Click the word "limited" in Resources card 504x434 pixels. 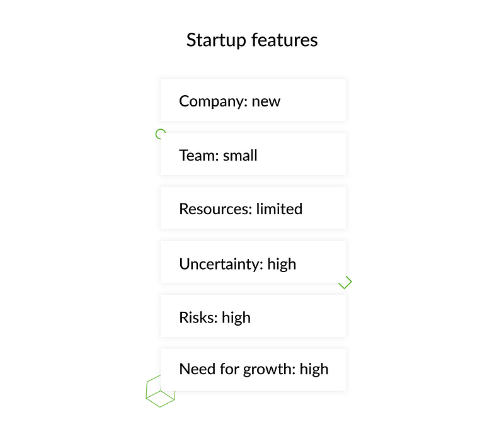279,209
